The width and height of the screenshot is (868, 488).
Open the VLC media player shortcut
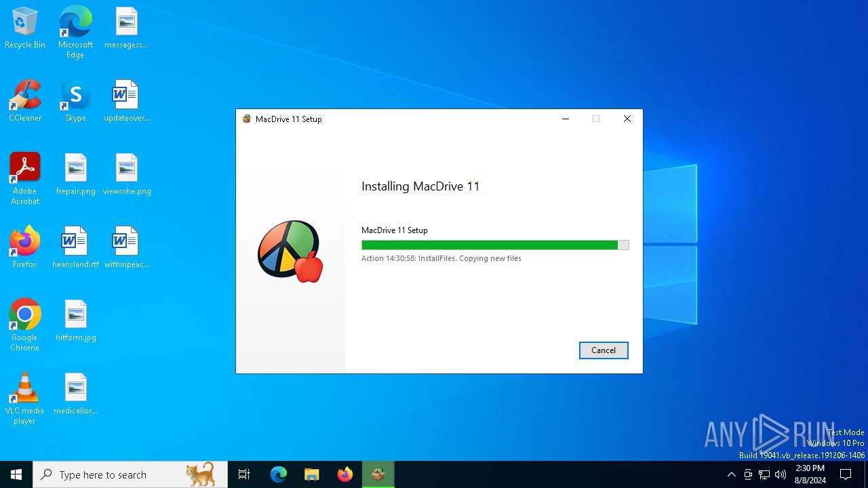pyautogui.click(x=25, y=399)
